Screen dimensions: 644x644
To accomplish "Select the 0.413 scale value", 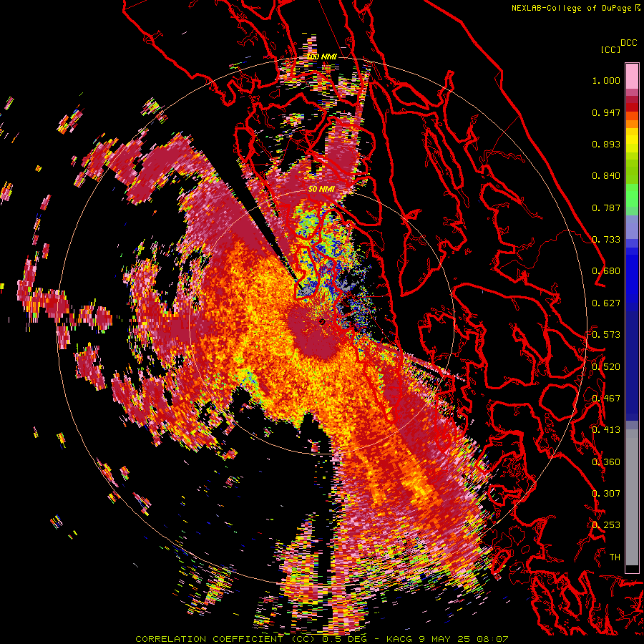I will [606, 430].
